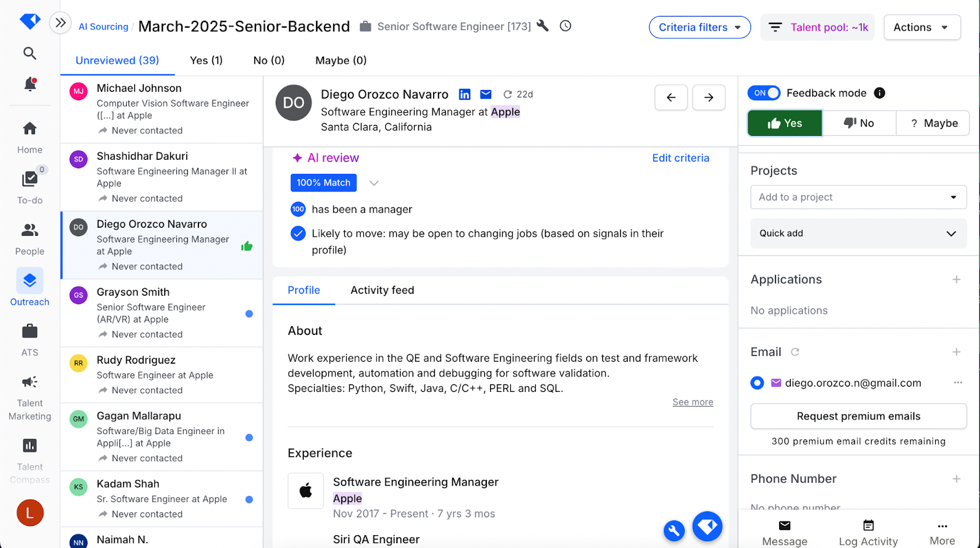Mark candidate as Maybe
Image resolution: width=980 pixels, height=548 pixels.
pos(933,123)
